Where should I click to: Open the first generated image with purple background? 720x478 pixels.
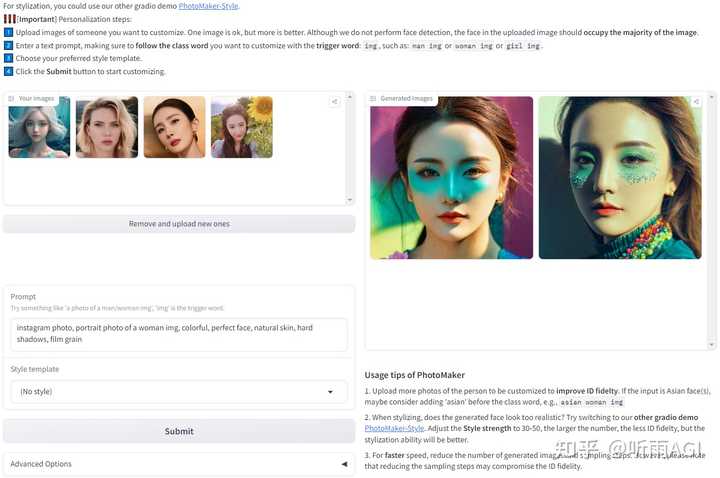tap(451, 178)
